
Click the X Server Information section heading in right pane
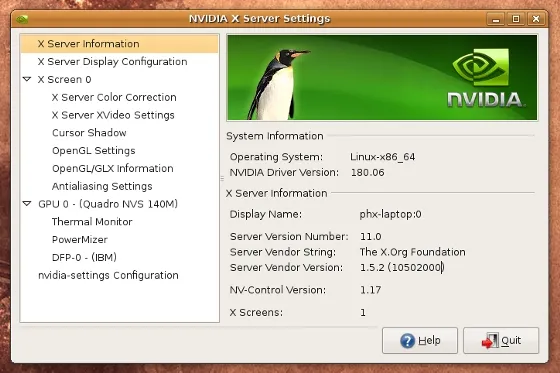pyautogui.click(x=276, y=193)
